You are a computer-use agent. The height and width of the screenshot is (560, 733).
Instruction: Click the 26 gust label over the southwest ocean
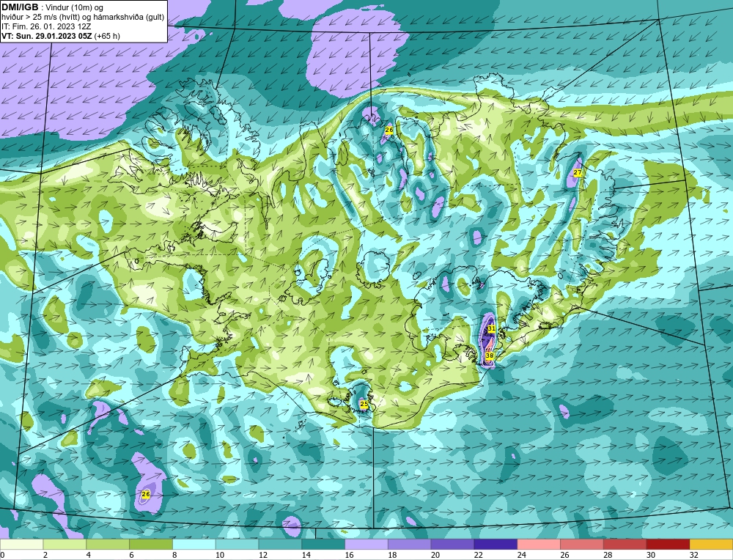[145, 494]
